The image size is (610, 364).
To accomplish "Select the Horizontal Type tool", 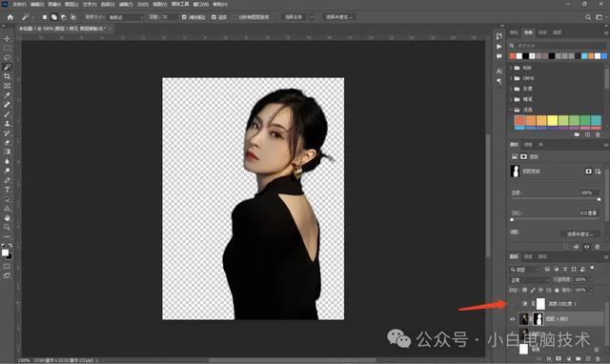I will (7, 190).
